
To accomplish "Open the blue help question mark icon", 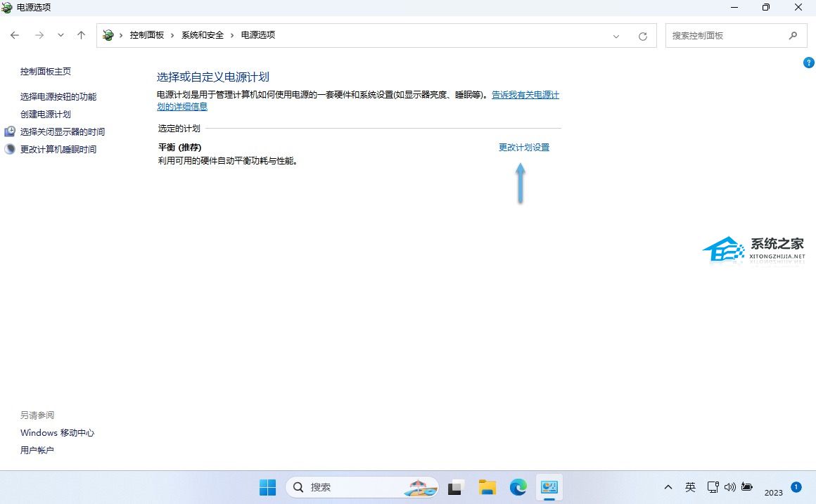I will [808, 63].
